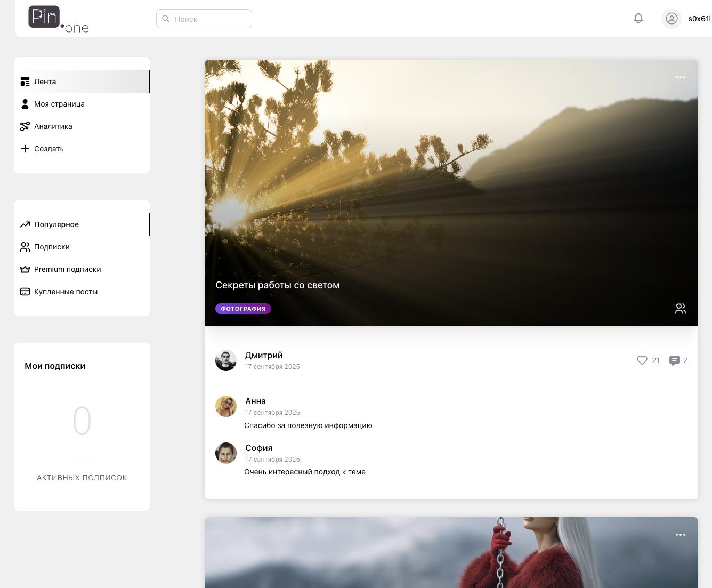Open Premium подписки filter
Viewport: 712px width, 588px height.
67,269
